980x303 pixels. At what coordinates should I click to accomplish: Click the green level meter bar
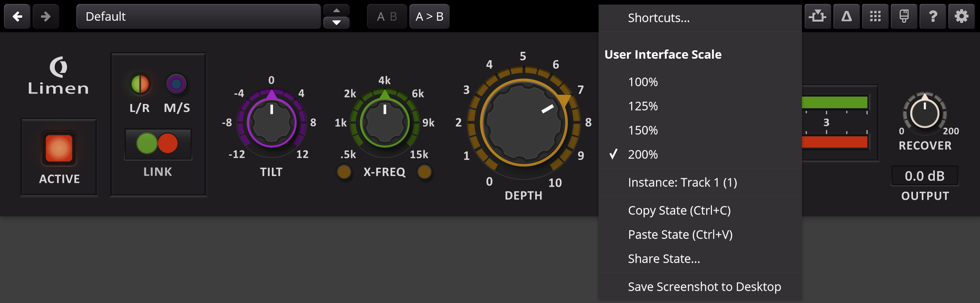pos(835,102)
